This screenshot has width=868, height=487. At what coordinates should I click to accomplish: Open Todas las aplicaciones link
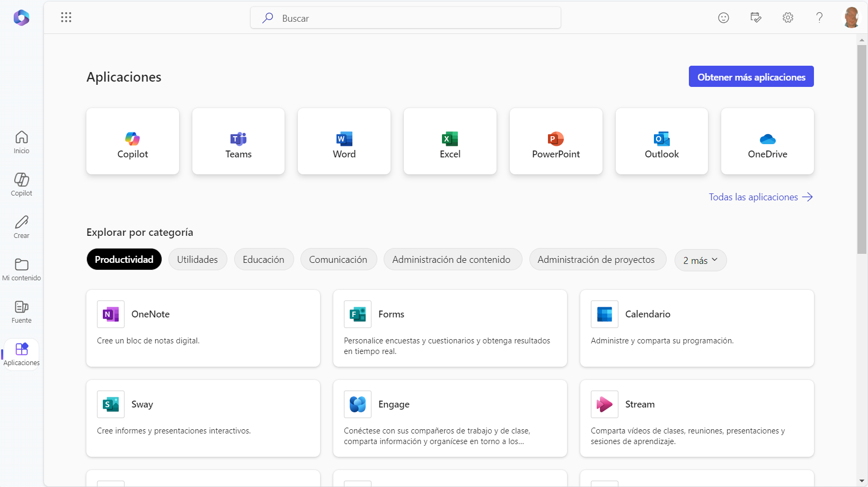click(761, 197)
